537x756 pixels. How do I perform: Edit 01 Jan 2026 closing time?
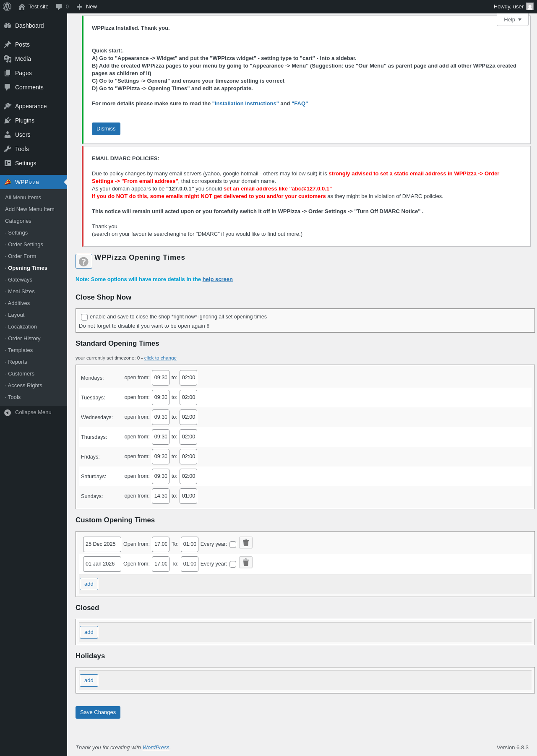coord(190,564)
